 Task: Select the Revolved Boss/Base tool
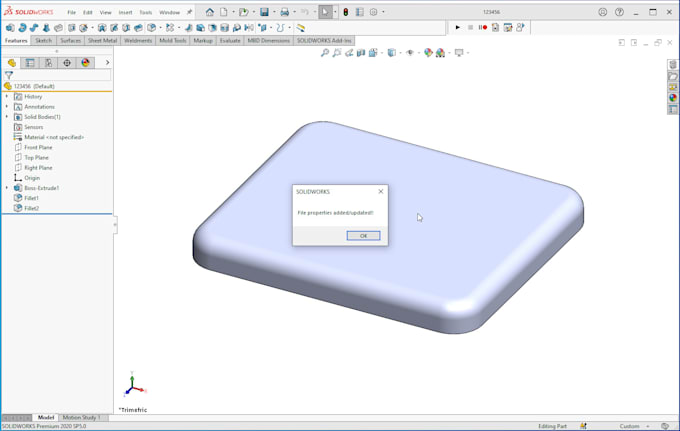pyautogui.click(x=22, y=28)
